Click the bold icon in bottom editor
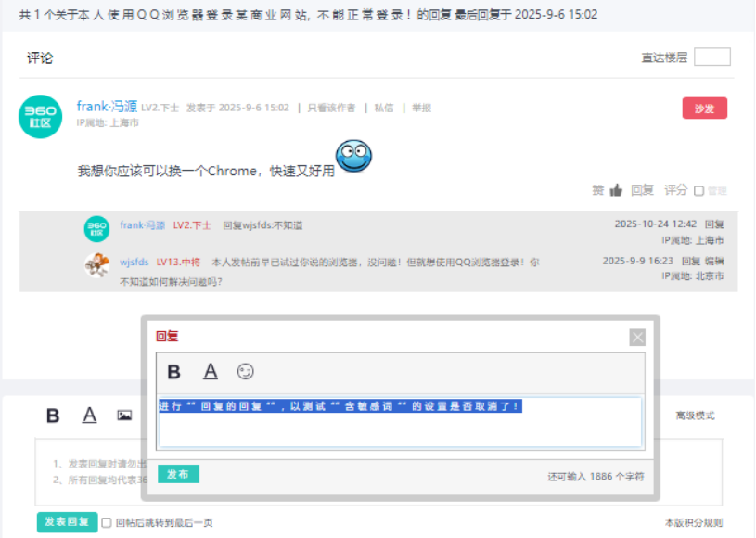 pos(53,416)
